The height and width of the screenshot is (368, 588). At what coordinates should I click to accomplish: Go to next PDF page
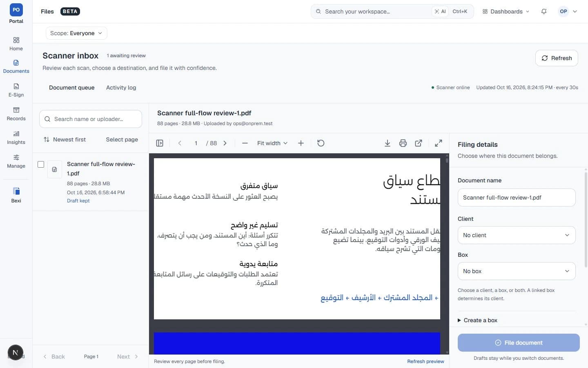(225, 143)
